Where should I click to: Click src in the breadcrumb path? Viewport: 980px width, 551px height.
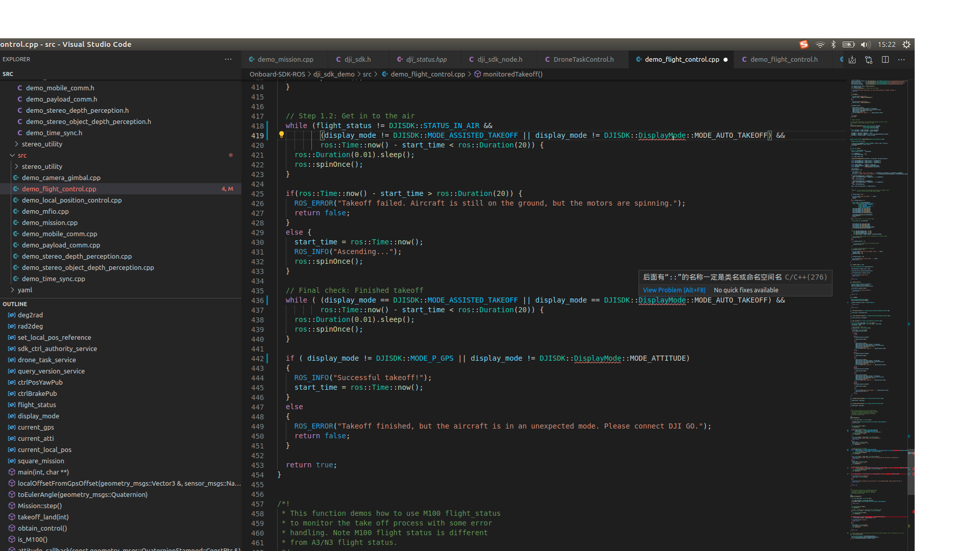click(367, 74)
